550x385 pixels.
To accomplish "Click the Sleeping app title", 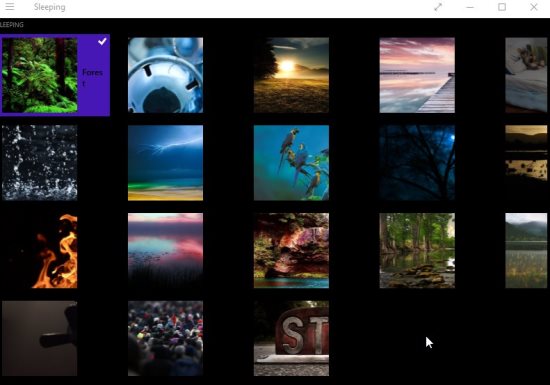I will [49, 7].
